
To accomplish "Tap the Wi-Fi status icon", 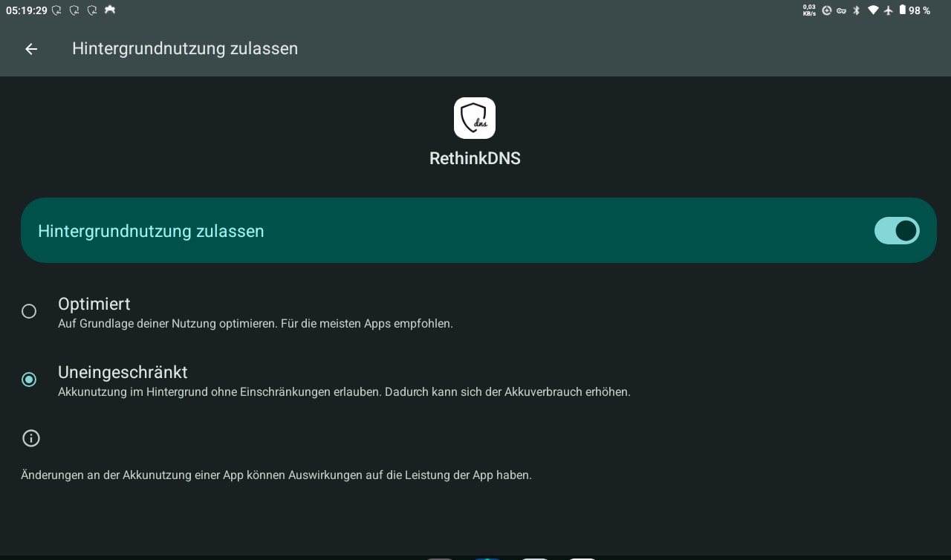I will 873,10.
